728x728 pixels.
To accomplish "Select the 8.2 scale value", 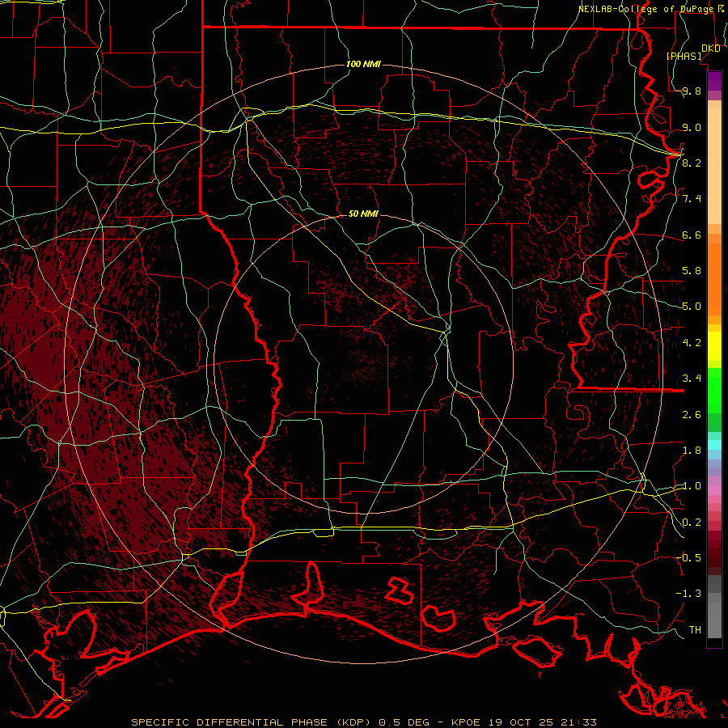I will [x=692, y=163].
